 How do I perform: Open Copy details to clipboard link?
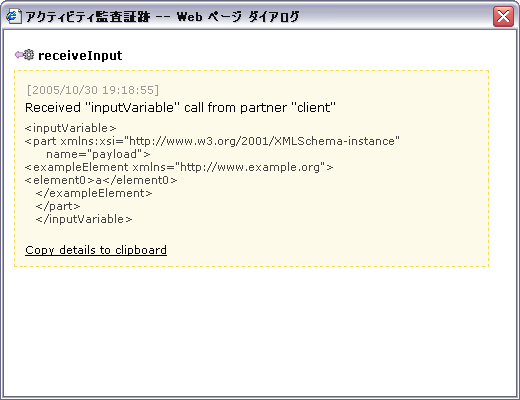[96, 250]
